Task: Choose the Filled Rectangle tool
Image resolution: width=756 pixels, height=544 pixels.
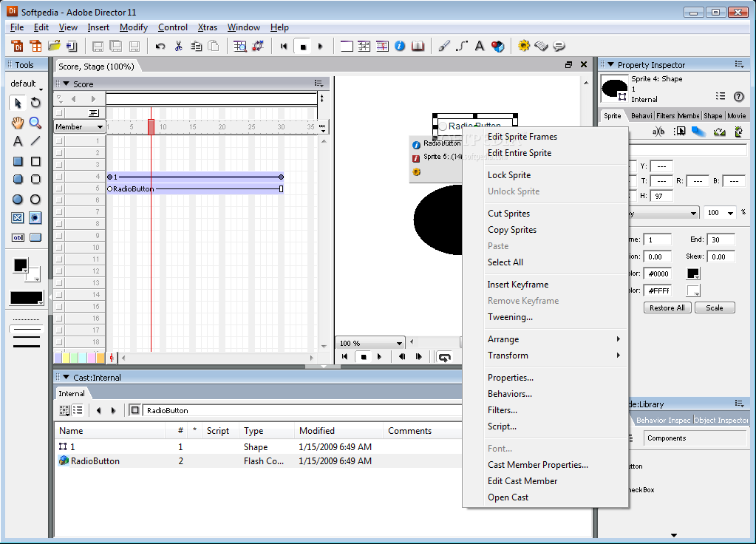Action: (18, 161)
